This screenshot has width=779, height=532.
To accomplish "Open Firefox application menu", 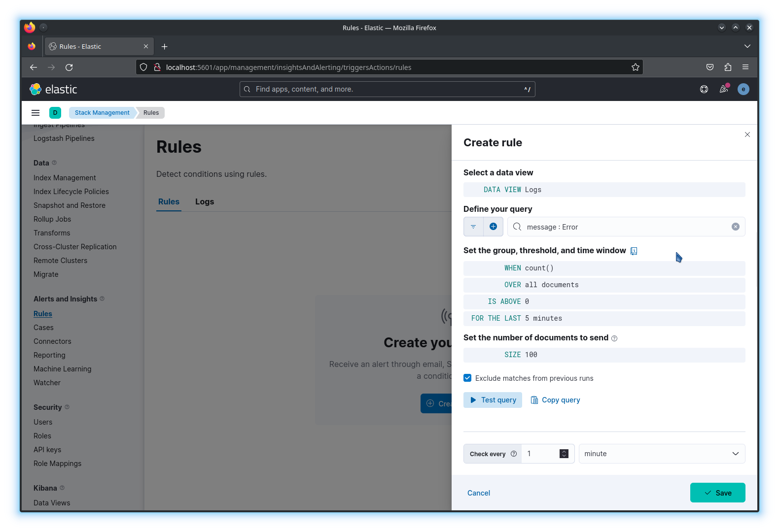I will 745,67.
